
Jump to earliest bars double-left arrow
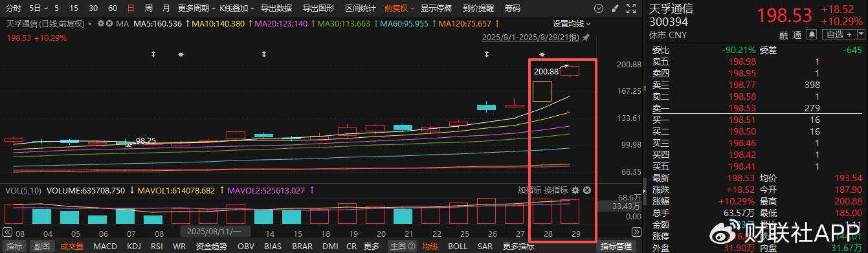click(x=7, y=232)
